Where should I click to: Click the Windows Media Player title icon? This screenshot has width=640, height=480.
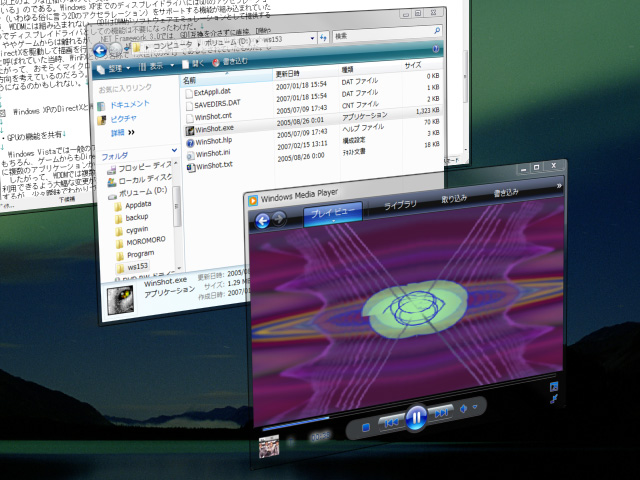point(253,200)
